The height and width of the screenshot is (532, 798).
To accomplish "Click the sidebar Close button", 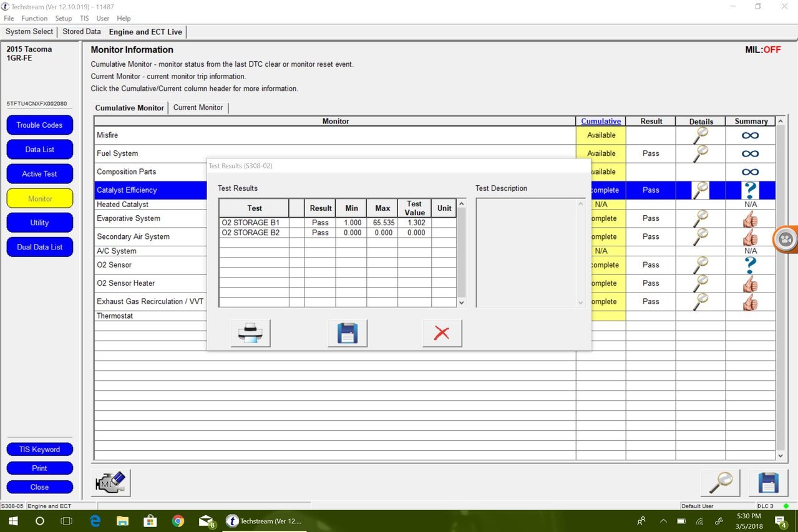I will click(39, 487).
